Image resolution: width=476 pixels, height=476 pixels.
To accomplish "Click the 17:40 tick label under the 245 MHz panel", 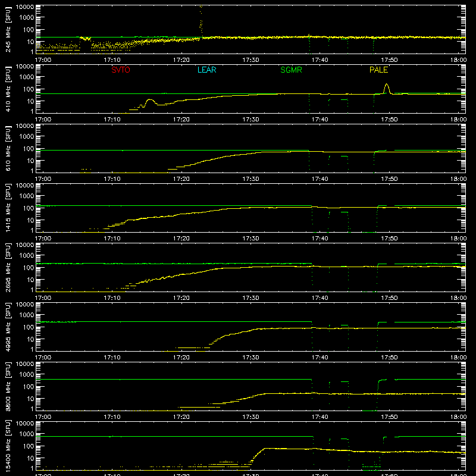I will pos(320,60).
